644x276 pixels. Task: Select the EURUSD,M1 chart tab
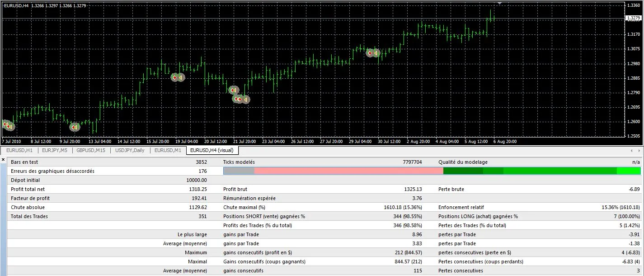168,150
